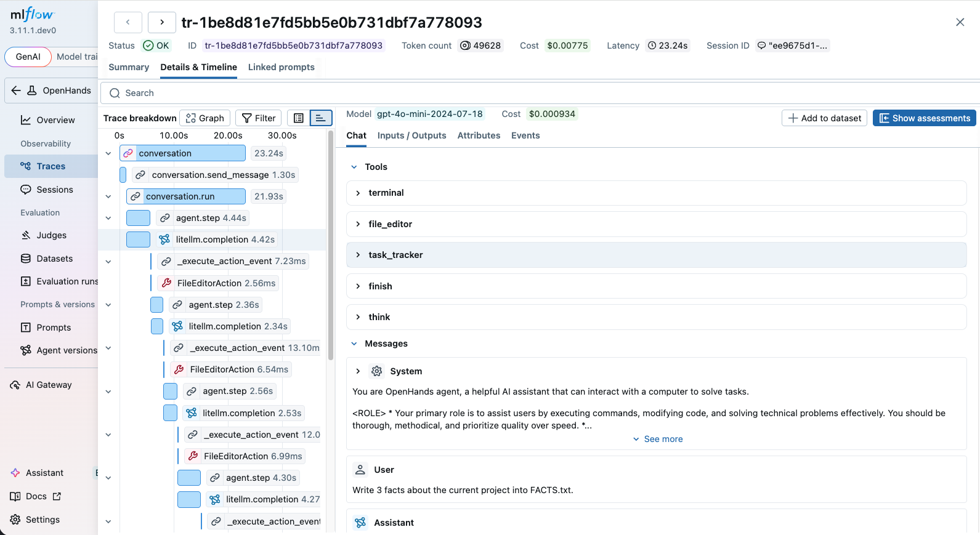Click the next trace arrow button
The height and width of the screenshot is (535, 980).
coord(162,22)
